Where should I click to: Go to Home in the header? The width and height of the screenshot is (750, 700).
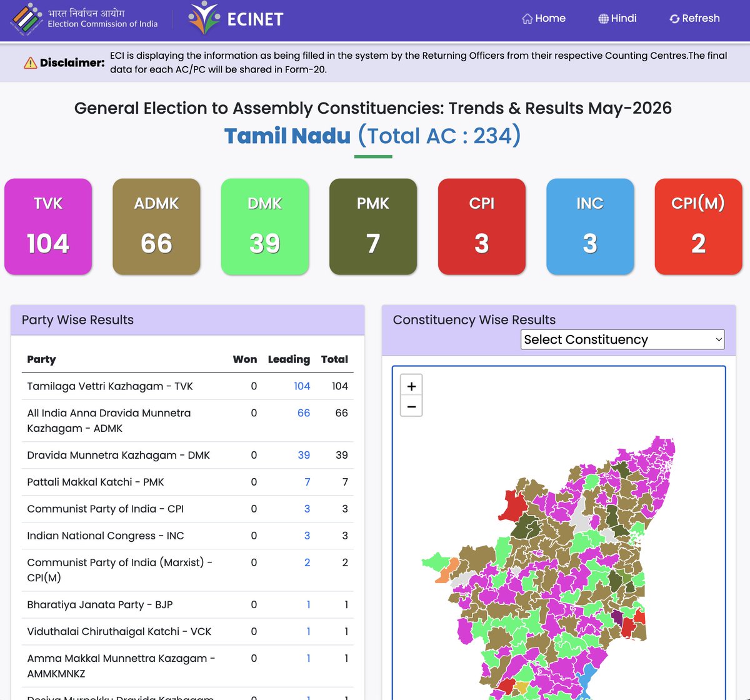544,18
